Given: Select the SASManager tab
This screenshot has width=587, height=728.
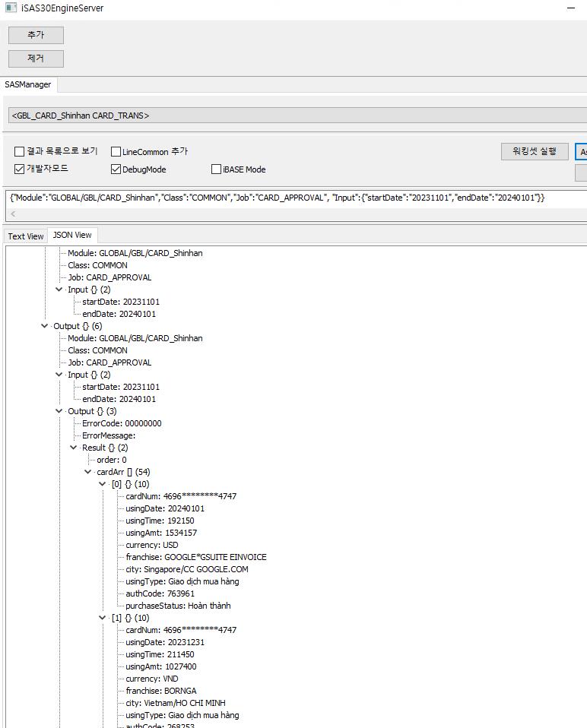Looking at the screenshot, I should 28,84.
